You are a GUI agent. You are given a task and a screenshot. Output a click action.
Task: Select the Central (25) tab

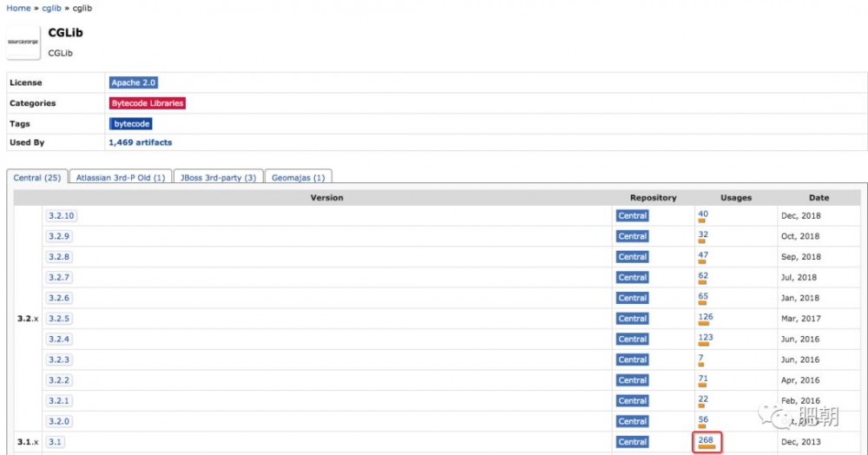36,178
